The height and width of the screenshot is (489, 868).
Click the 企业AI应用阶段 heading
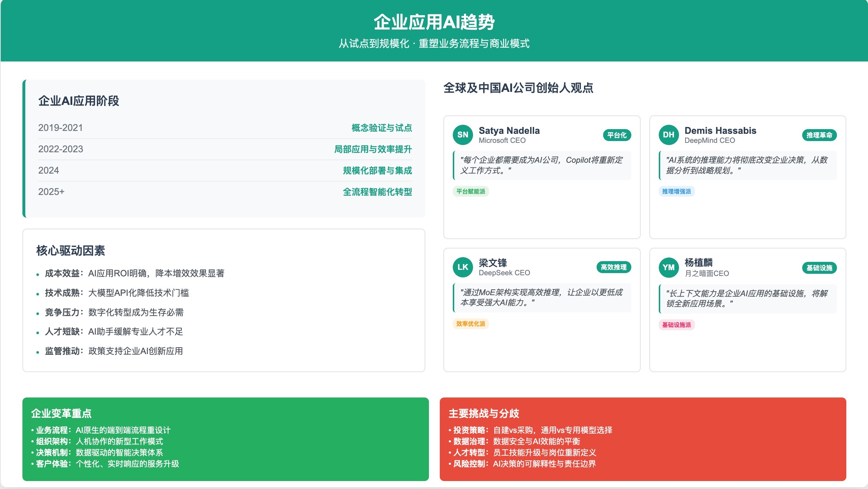click(79, 101)
